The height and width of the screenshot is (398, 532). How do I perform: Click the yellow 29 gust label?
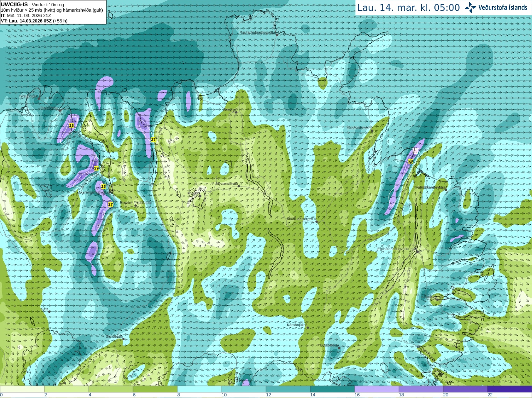coord(96,168)
